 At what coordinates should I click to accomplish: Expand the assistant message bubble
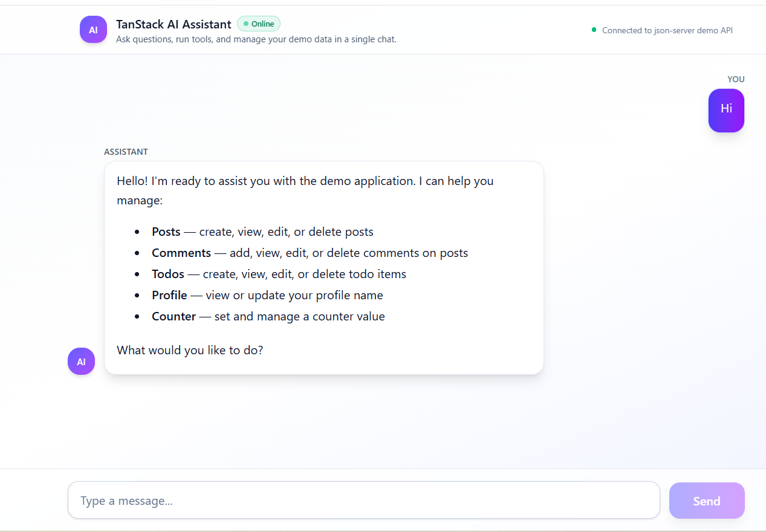324,267
